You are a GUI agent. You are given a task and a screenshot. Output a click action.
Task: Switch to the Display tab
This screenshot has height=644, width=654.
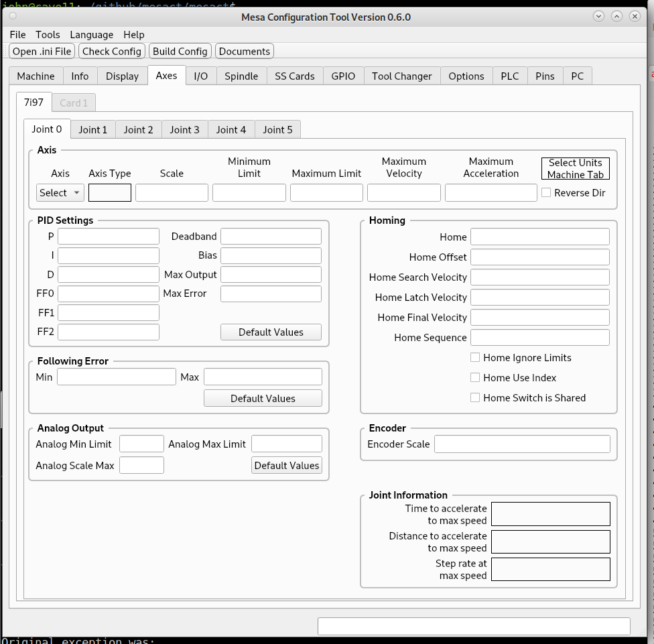(122, 76)
